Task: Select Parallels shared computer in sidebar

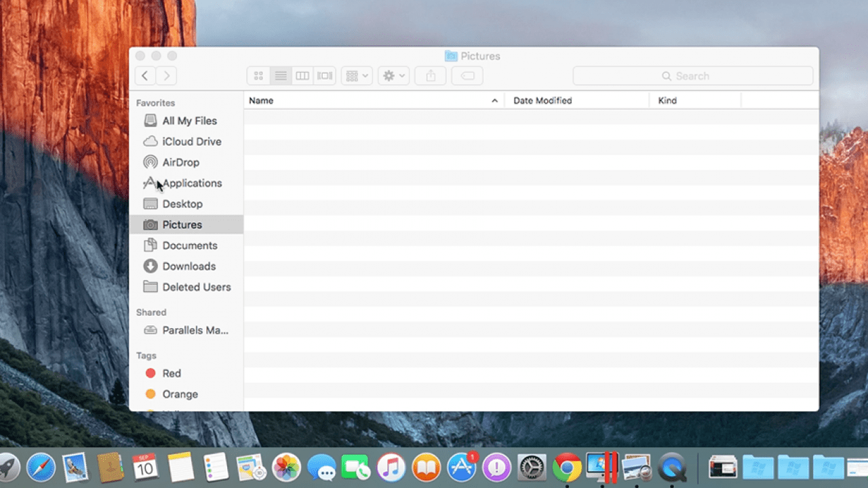Action: (x=186, y=330)
